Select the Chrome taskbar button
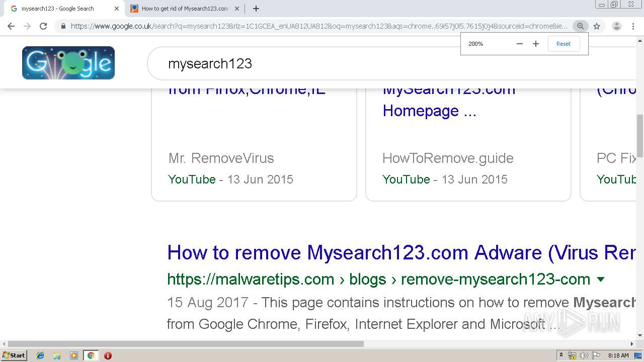The image size is (644, 362). coord(91,355)
